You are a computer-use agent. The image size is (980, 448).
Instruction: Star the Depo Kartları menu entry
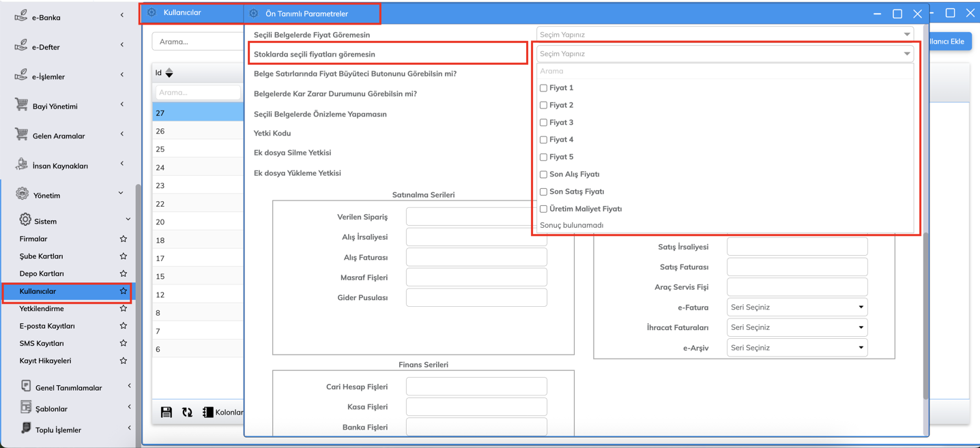point(124,273)
